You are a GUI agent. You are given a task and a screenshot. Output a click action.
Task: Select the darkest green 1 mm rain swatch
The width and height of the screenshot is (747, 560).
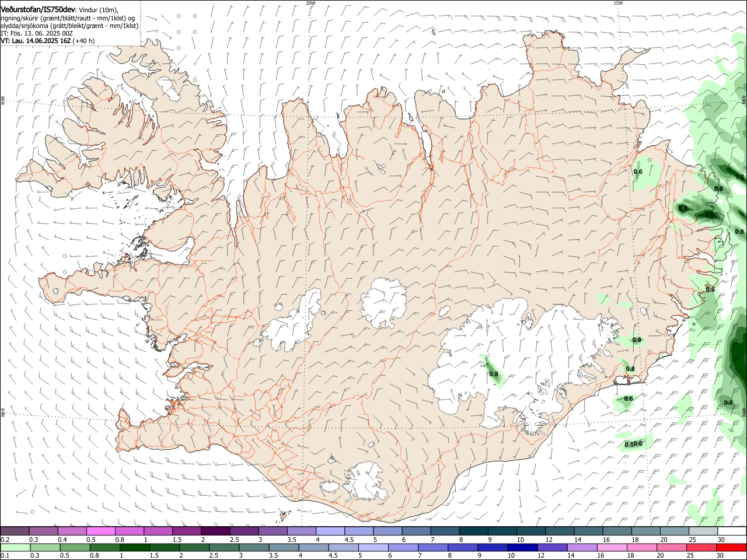[x=134, y=548]
